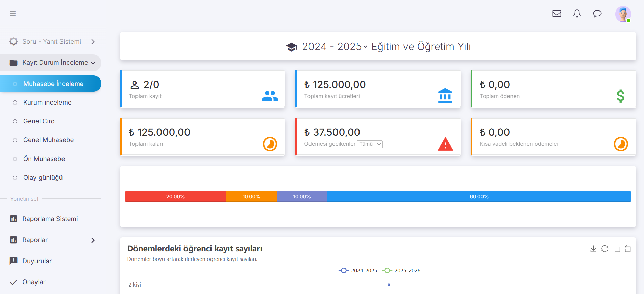644x294 pixels.
Task: Click the ₺ 37.500,00 overdue amount
Action: click(332, 132)
